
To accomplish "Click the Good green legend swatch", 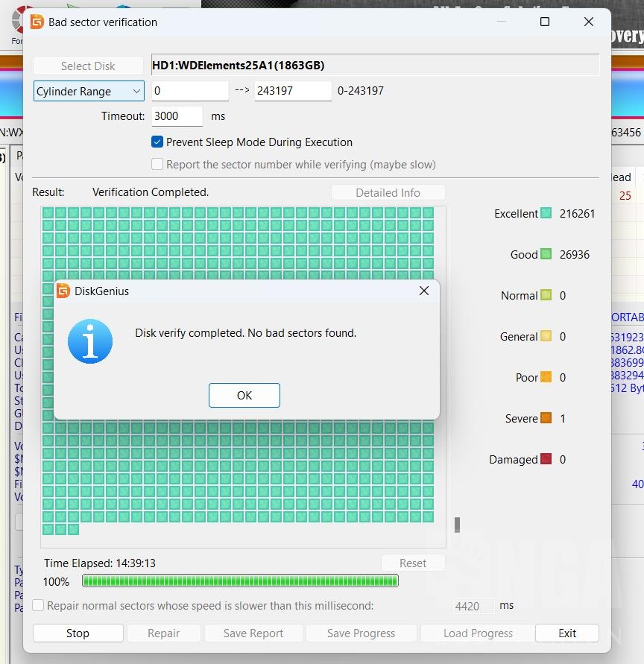I will point(546,255).
